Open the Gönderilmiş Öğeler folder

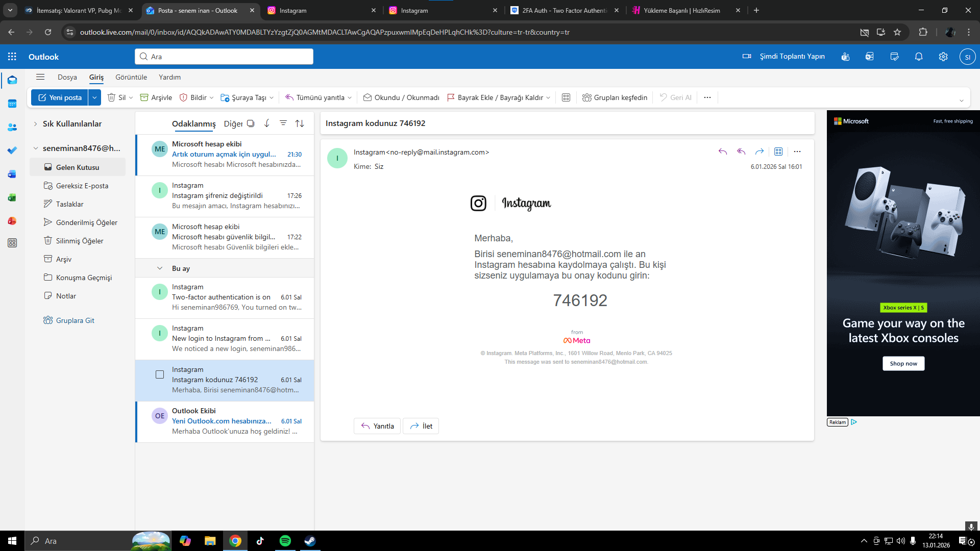point(78,222)
